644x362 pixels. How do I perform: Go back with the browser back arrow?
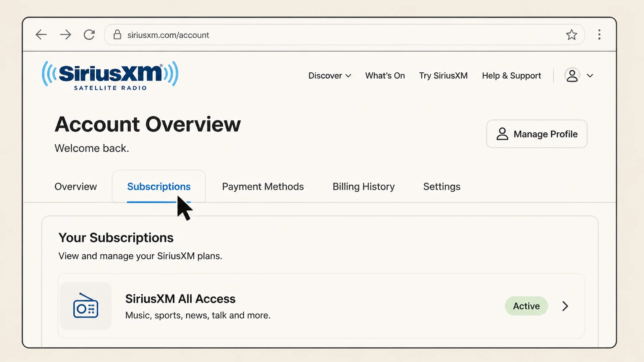pos(41,35)
